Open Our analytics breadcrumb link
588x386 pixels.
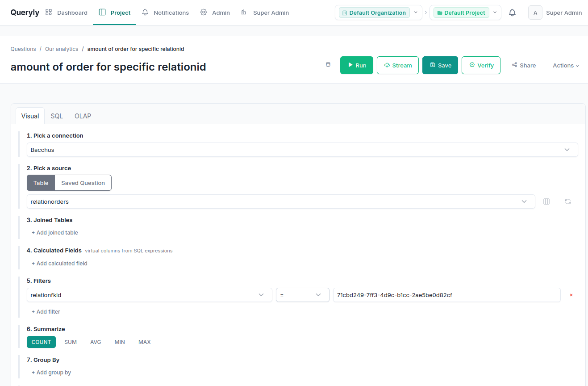click(62, 49)
